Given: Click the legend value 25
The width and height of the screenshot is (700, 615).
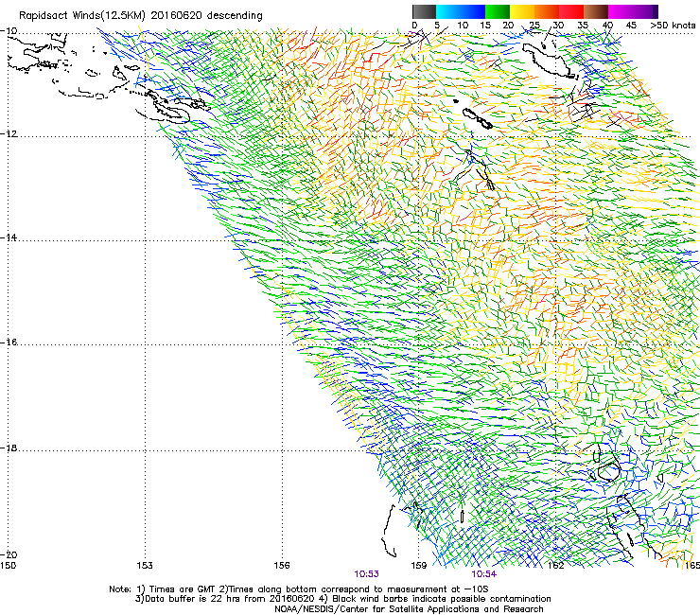Looking at the screenshot, I should (x=534, y=26).
